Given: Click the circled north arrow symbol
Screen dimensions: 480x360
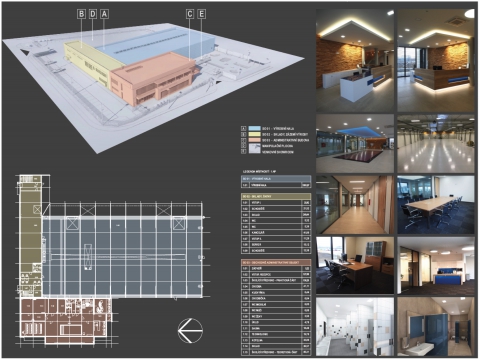Looking at the screenshot, I should [190, 331].
